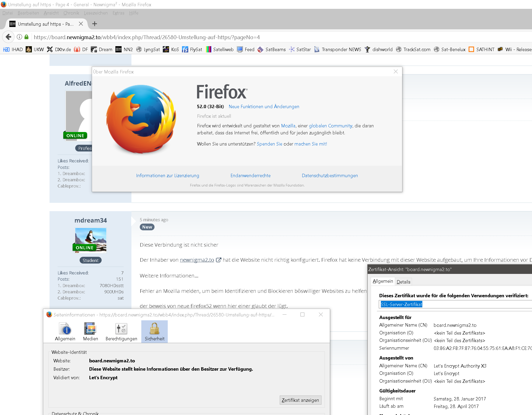Switch to the Details certificate tab
Image resolution: width=532 pixels, height=415 pixels.
coord(403,282)
